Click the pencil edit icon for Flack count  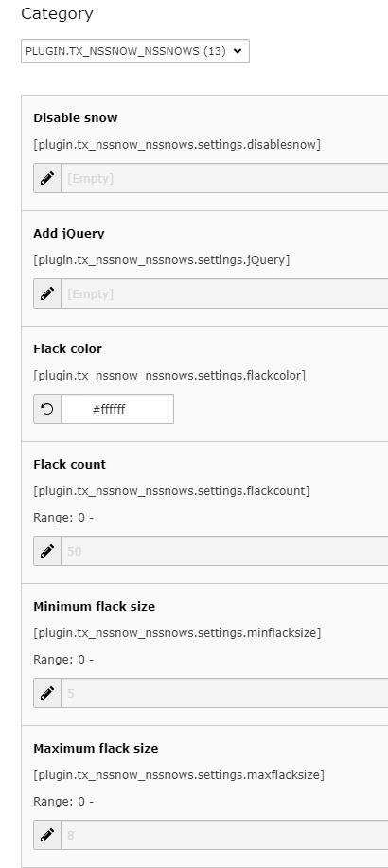pyautogui.click(x=47, y=551)
